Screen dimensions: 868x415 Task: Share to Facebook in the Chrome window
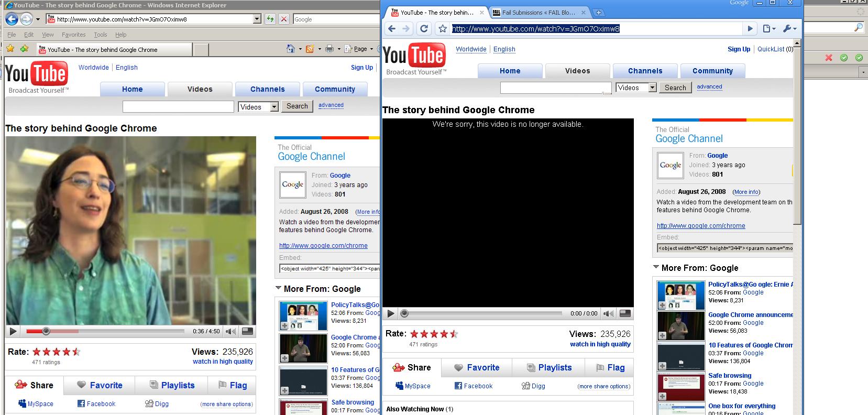pos(474,386)
